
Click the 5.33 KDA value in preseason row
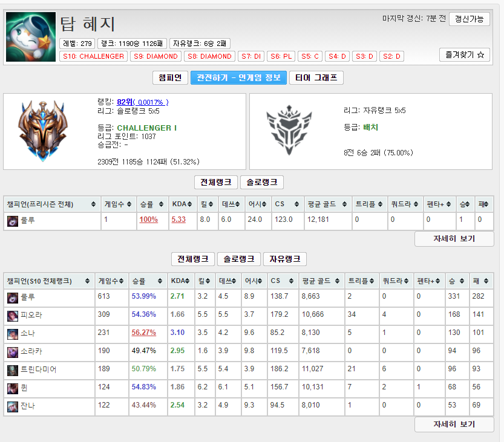(x=178, y=219)
